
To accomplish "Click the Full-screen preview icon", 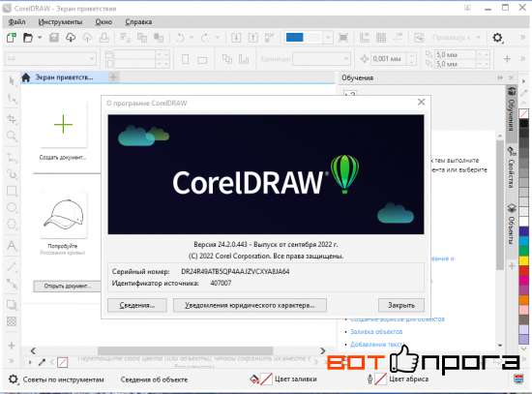I will click(x=343, y=38).
